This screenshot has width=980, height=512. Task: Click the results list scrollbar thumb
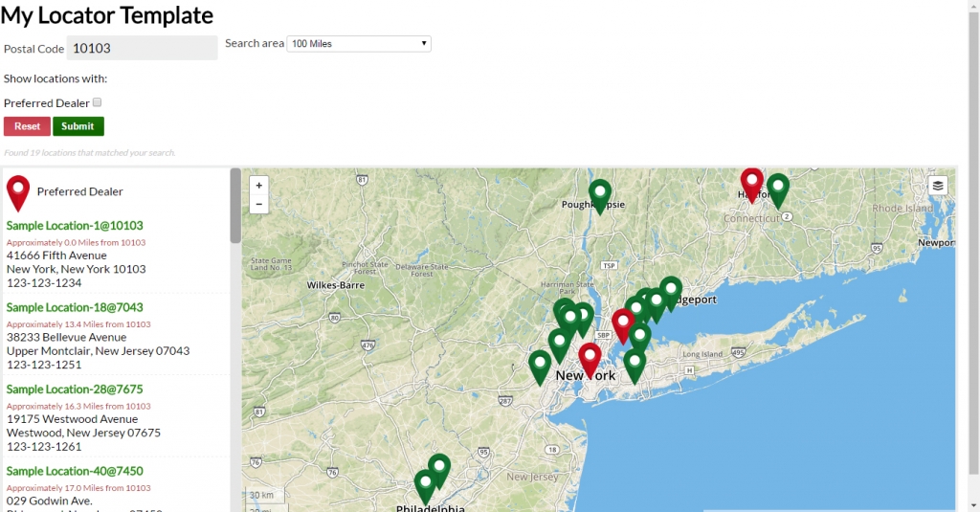coord(235,205)
